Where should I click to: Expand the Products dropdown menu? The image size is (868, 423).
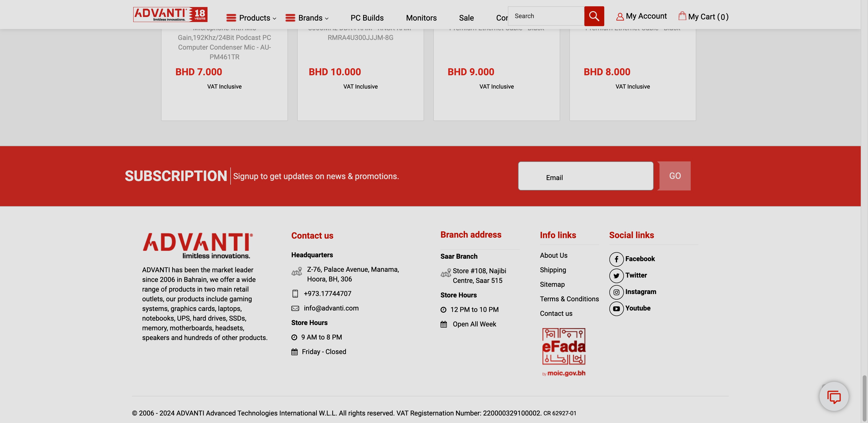(251, 18)
